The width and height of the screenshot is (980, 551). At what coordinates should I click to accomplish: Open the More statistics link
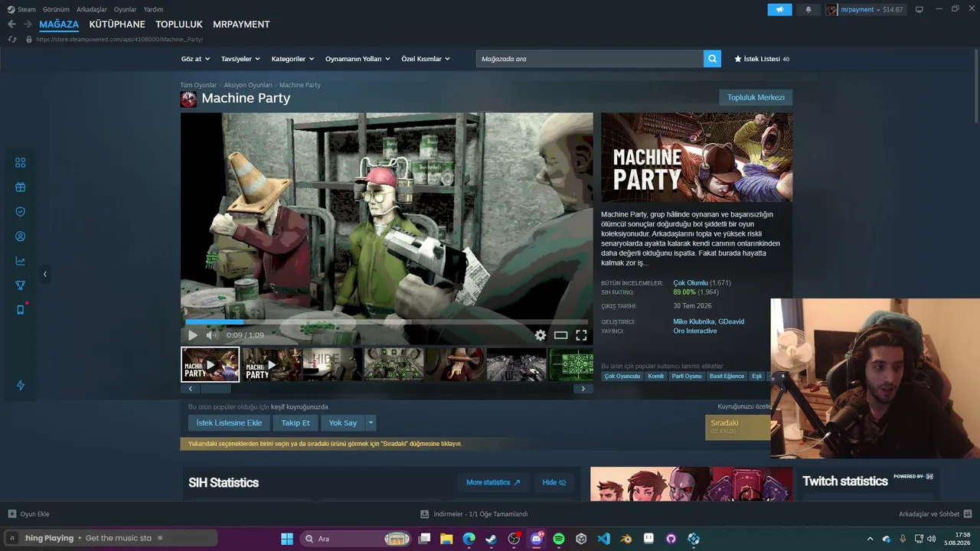click(x=493, y=482)
